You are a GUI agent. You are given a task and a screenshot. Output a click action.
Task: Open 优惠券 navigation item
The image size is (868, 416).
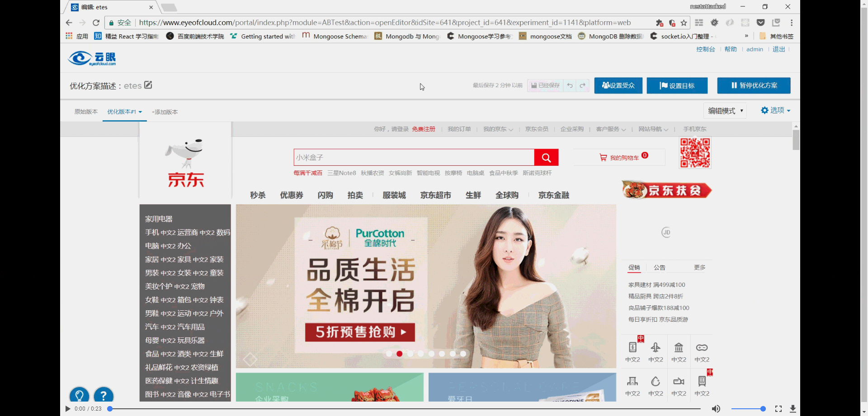[292, 195]
